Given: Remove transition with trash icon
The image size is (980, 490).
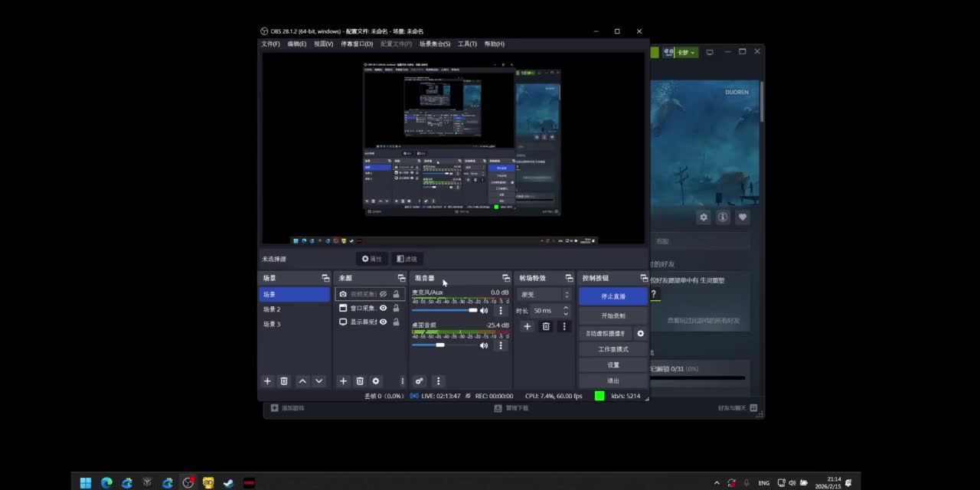Looking at the screenshot, I should [546, 326].
